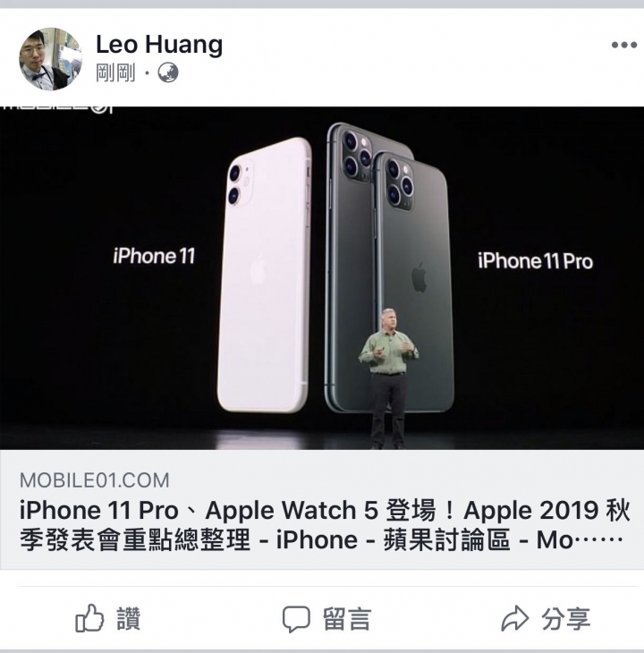Screen dimensions: 644x653
Task: Click the presenter standing on stage
Action: pos(388,378)
